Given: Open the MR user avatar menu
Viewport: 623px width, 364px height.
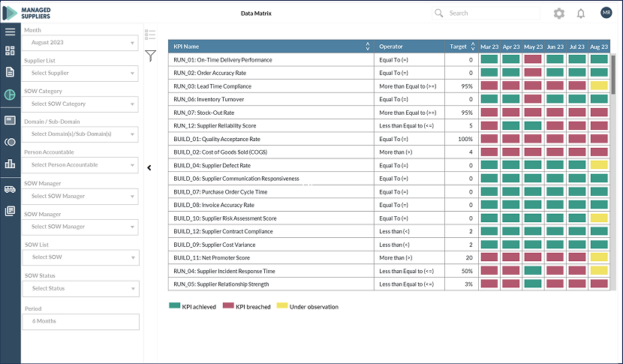Looking at the screenshot, I should [606, 13].
